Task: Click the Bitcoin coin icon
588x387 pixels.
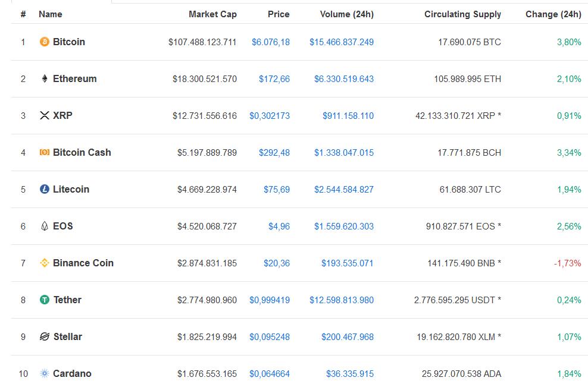Action: coord(44,42)
